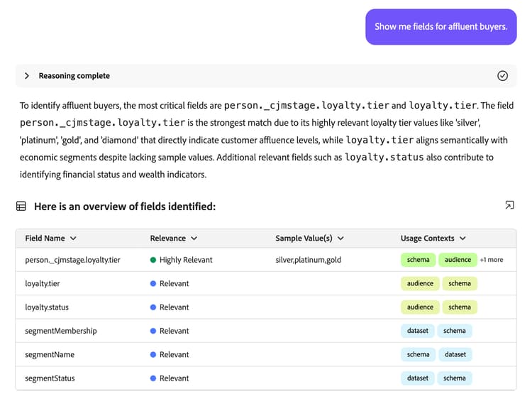Click the reasoning complete checkmark icon
Image resolution: width=532 pixels, height=399 pixels.
click(x=502, y=76)
